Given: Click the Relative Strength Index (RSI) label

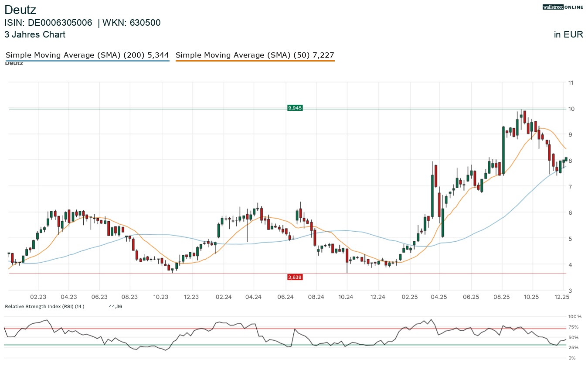Looking at the screenshot, I should (x=44, y=306).
